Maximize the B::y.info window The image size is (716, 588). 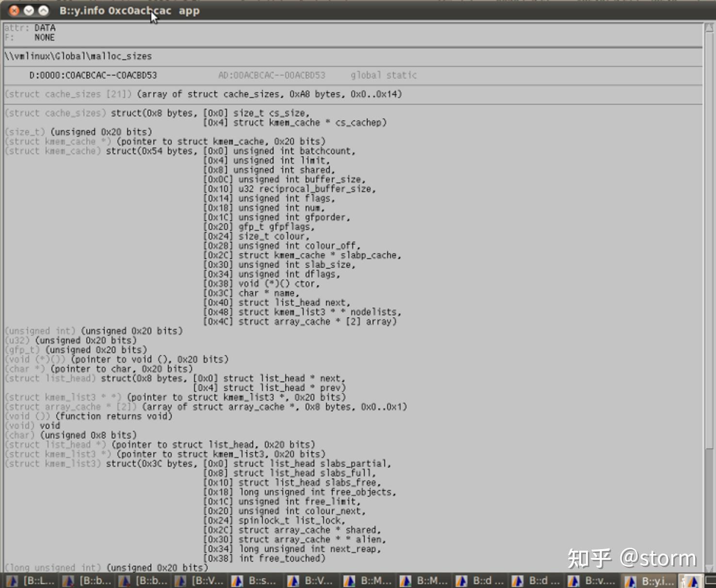click(x=44, y=10)
